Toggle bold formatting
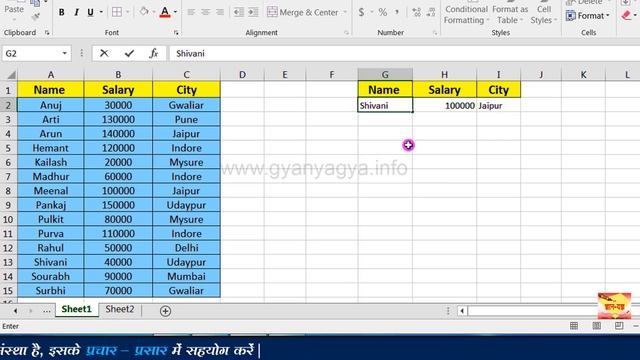 (x=62, y=12)
